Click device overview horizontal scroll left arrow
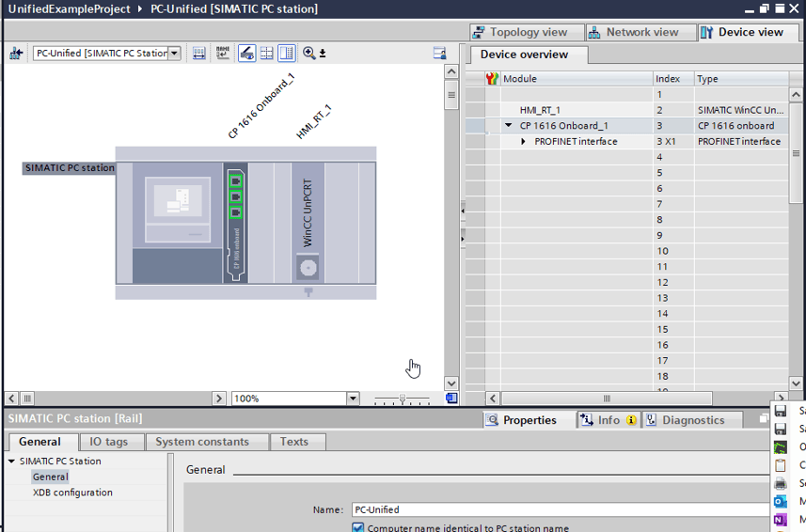Screen dimensions: 806x532 493,399
